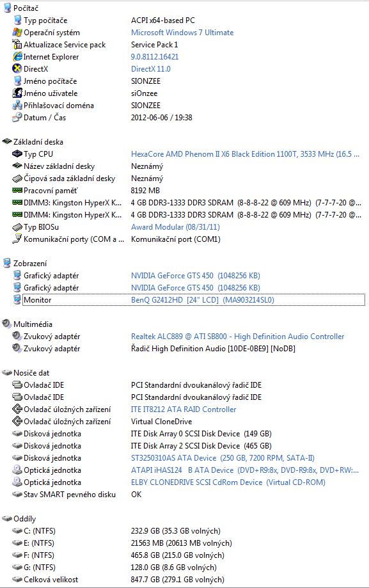Click the DirectX icon in Počítač section
369x588 pixels.
tap(17, 68)
